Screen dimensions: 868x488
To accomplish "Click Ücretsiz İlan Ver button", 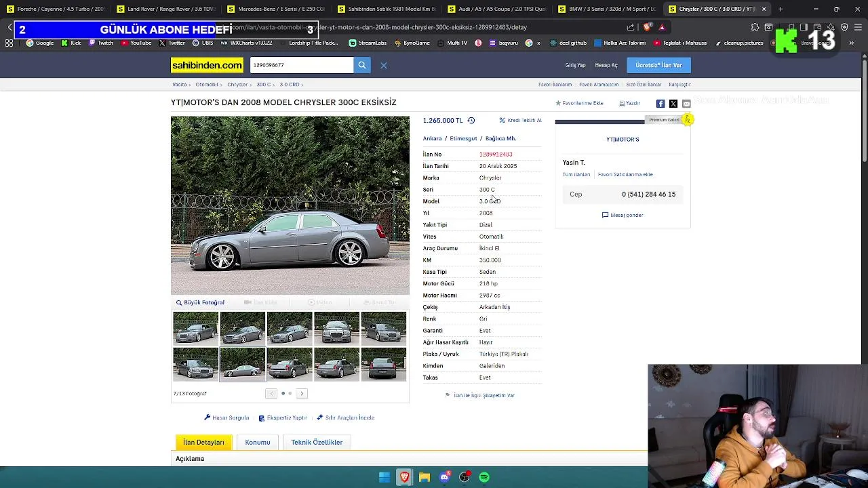I will tap(658, 65).
